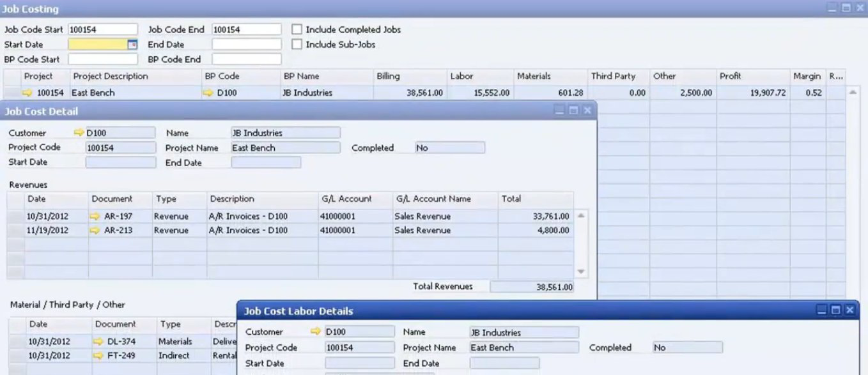
Task: Click the Total Revenues amount field
Action: point(532,286)
